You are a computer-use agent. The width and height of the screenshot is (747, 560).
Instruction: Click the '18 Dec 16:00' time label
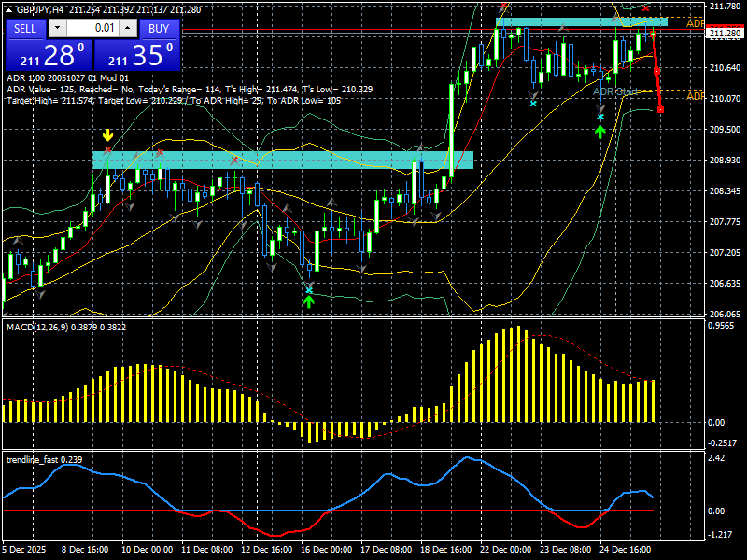pyautogui.click(x=446, y=549)
